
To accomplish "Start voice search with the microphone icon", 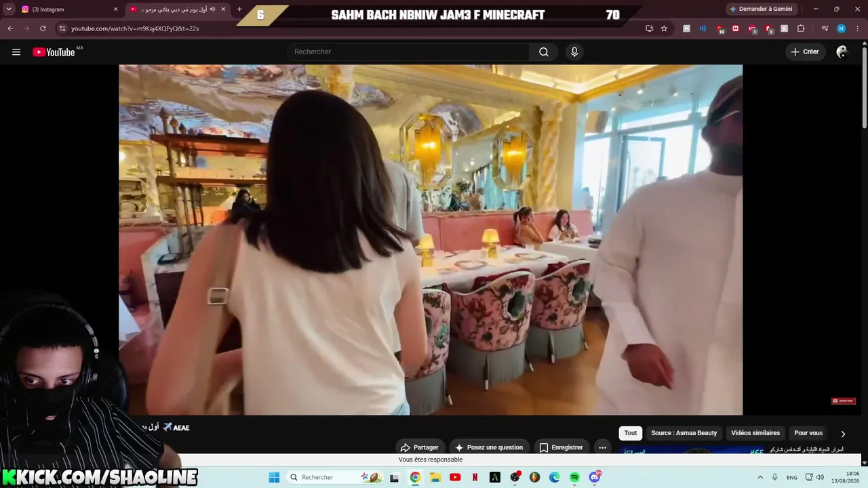I will tap(574, 52).
